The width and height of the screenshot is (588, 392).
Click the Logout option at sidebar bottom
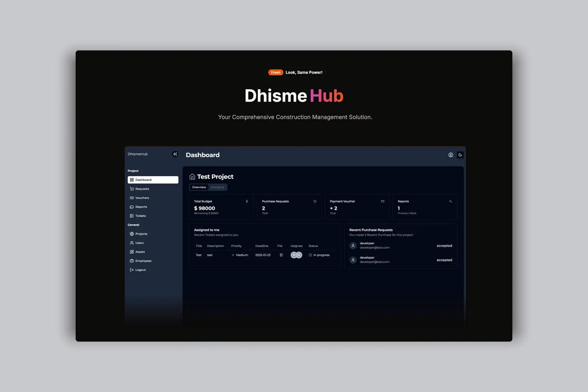(140, 269)
